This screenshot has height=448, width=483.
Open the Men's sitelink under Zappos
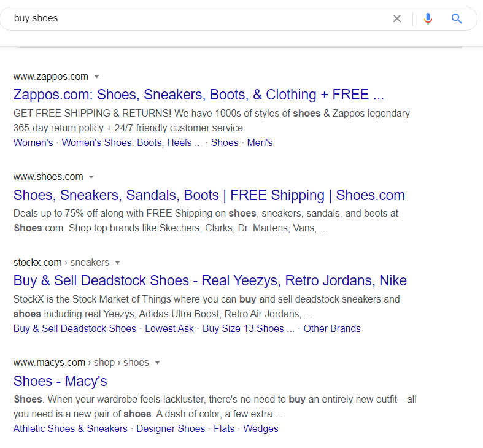[x=260, y=142]
